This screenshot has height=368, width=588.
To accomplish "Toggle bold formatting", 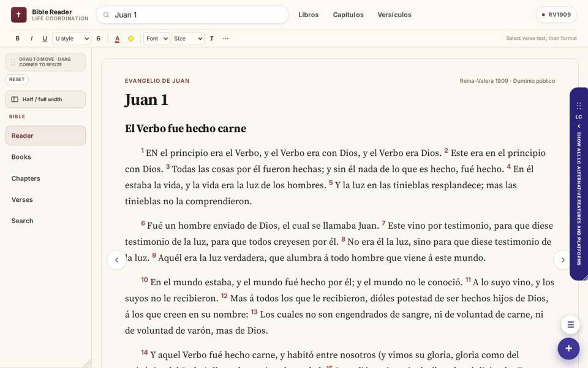I will [x=17, y=38].
